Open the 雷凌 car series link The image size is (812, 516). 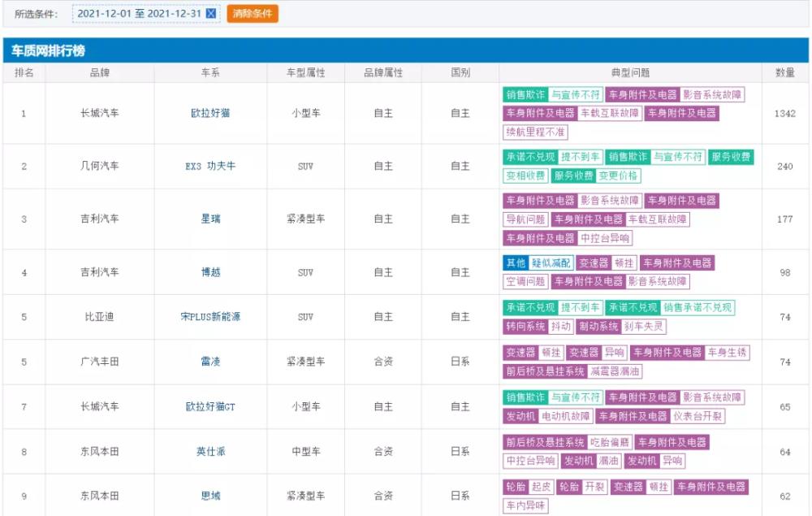tap(210, 362)
